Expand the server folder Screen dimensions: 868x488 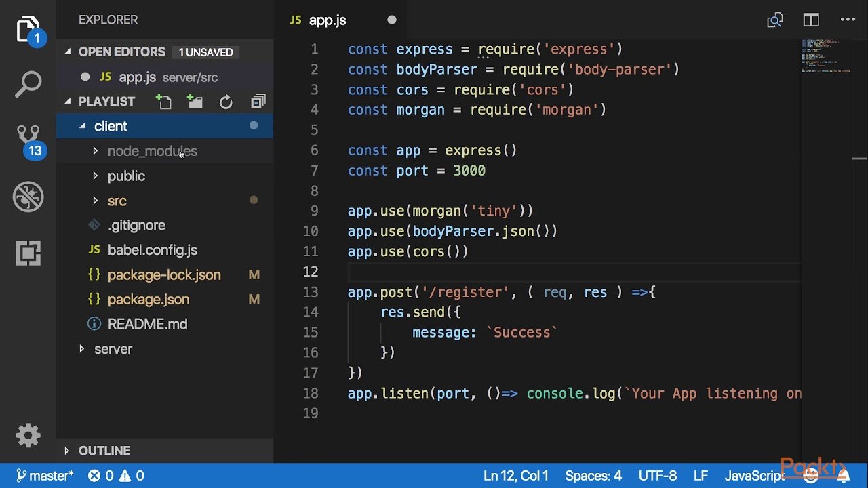[113, 349]
